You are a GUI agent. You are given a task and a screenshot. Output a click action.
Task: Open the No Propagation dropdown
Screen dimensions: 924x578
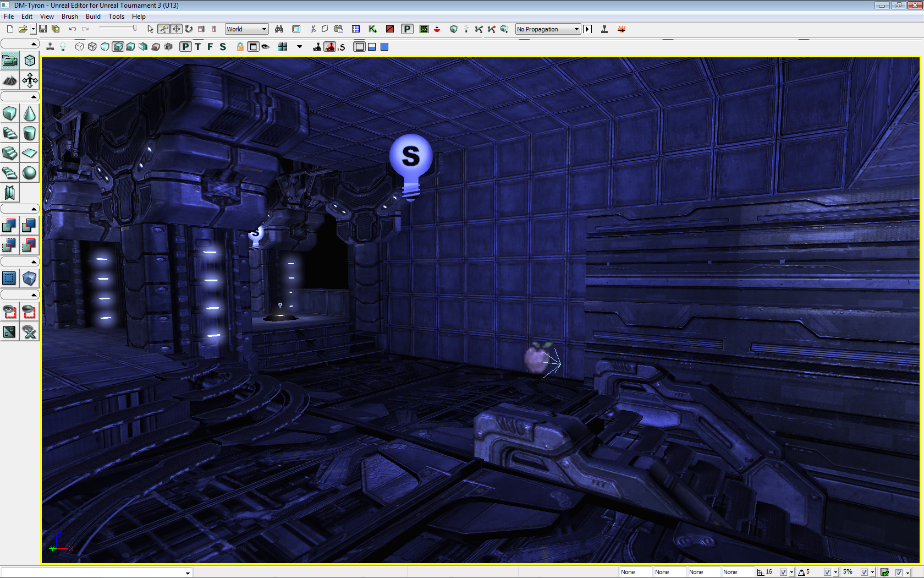click(548, 29)
